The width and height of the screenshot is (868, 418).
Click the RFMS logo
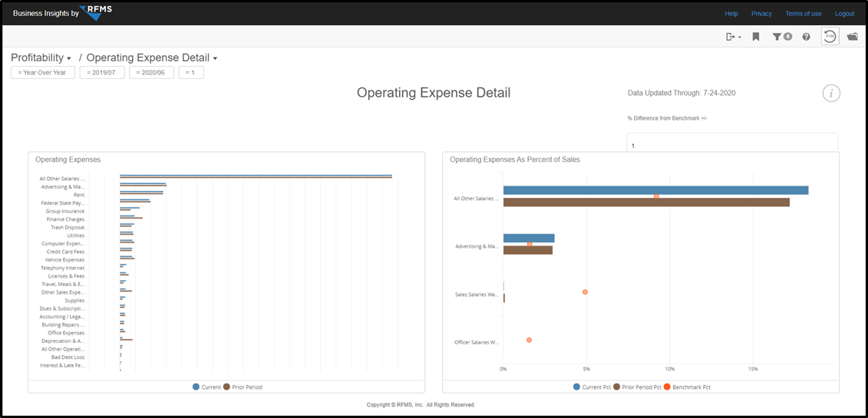[x=95, y=12]
